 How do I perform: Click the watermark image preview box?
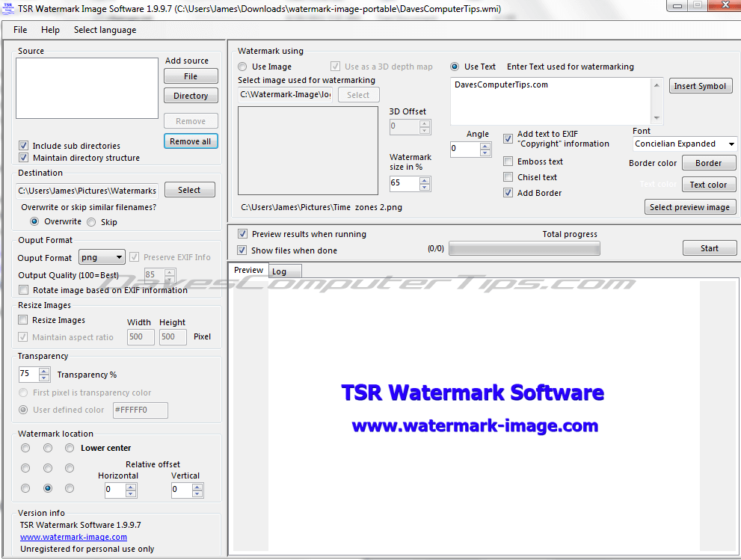tap(308, 151)
